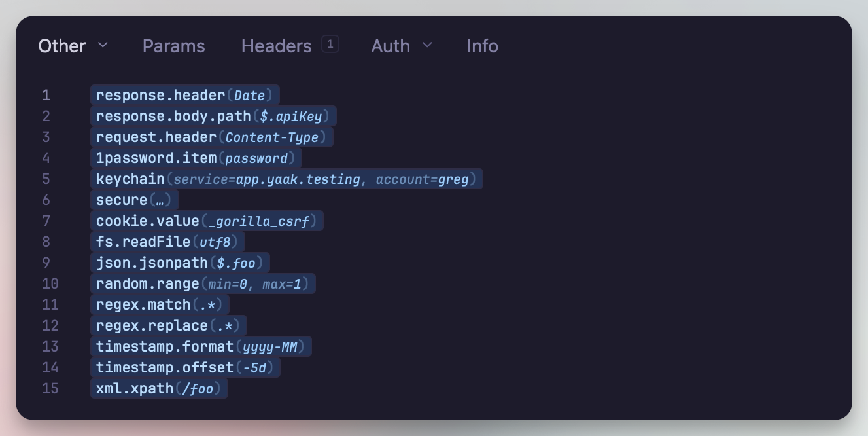Switch to the Params tab
Image resolution: width=868 pixels, height=436 pixels.
pos(173,46)
